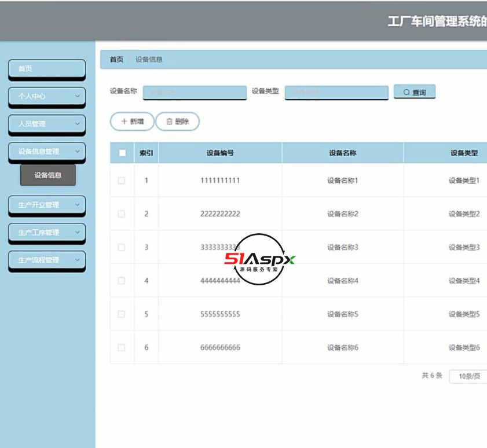Expand the 生产开立管理 sidebar menu

[46, 205]
